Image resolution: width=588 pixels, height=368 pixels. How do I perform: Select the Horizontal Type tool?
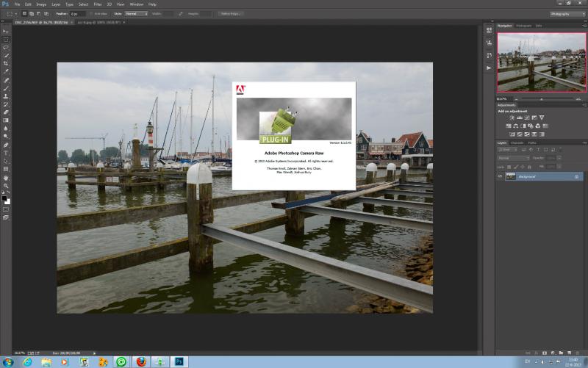coord(6,153)
